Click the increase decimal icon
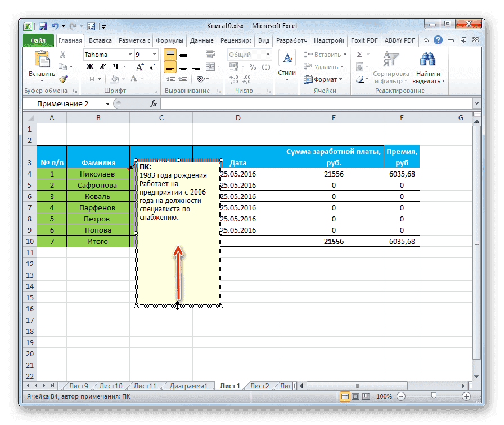The width and height of the screenshot is (504, 425). coord(233,79)
